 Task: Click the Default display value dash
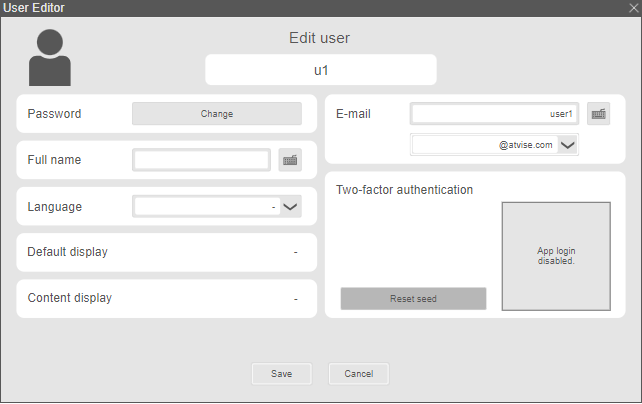point(295,253)
